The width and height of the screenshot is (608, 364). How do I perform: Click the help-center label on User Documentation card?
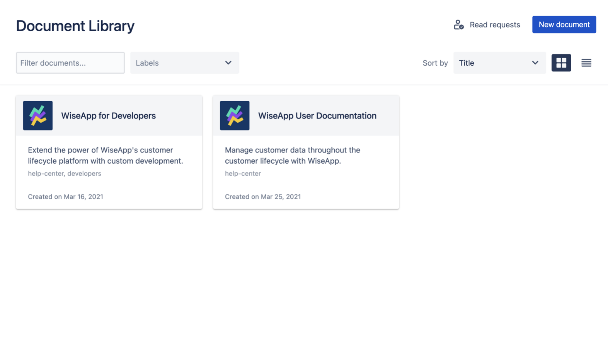click(243, 174)
